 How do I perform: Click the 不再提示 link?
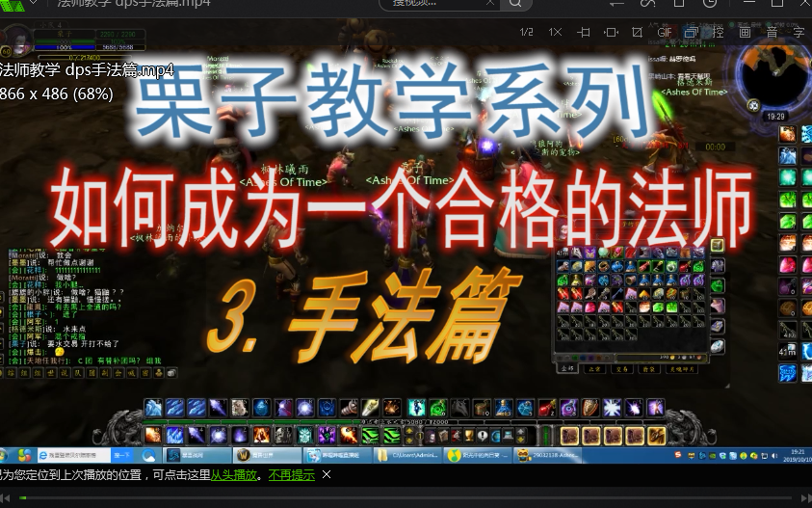(x=292, y=475)
